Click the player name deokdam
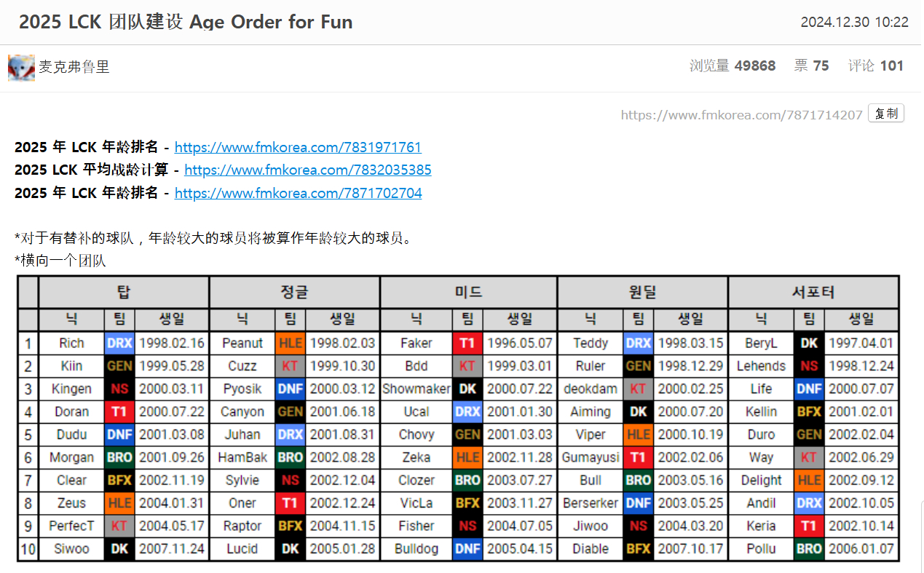The image size is (924, 573). click(x=591, y=389)
